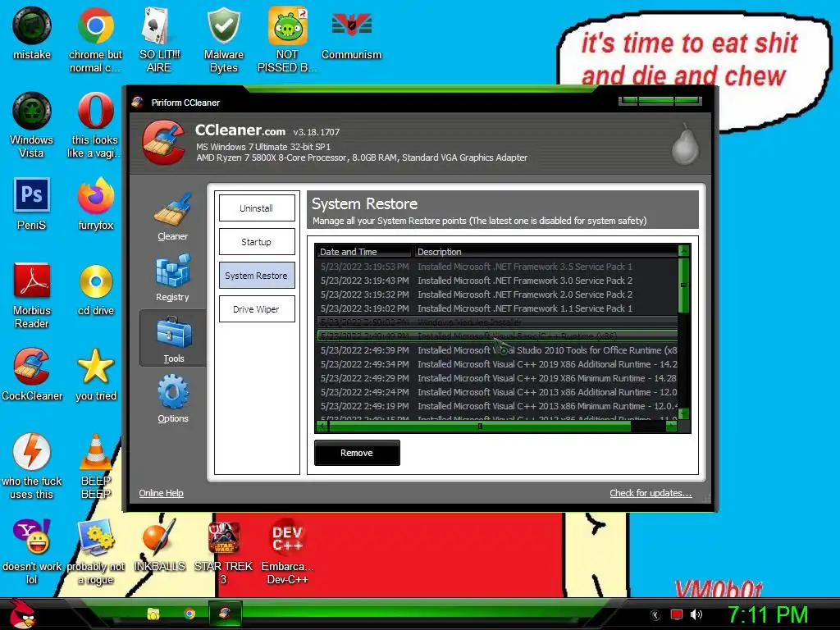Open the 'cd drive' disc icon

(95, 289)
